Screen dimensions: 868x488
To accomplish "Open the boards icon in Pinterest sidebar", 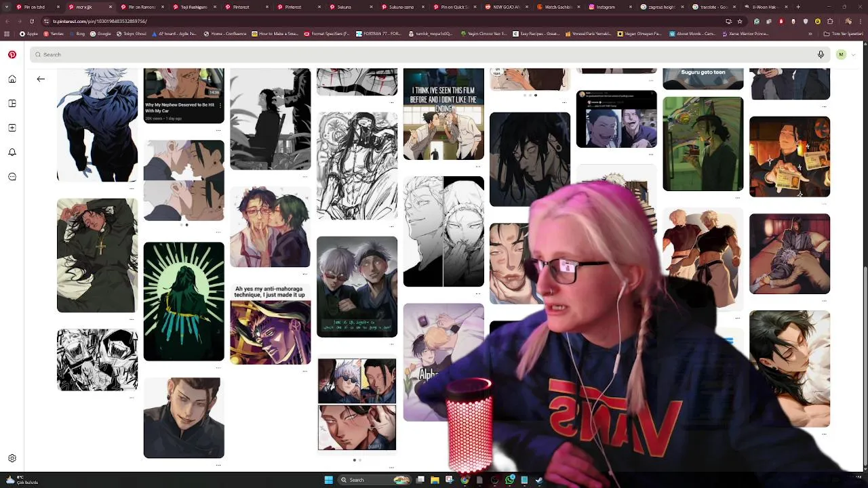I will tap(12, 104).
